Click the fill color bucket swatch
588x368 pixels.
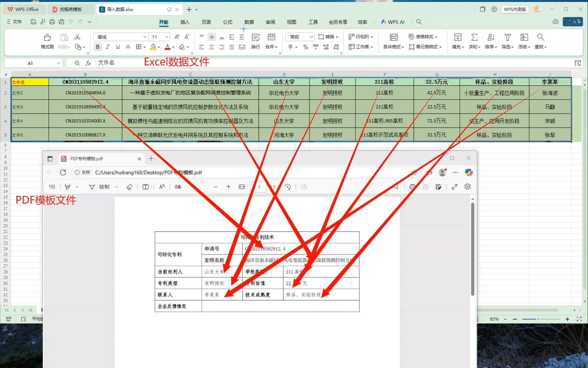(153, 47)
